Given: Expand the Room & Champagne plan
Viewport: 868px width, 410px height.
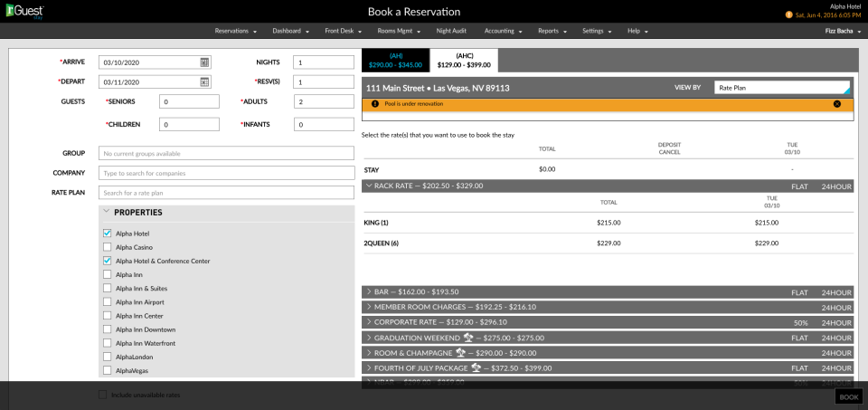Looking at the screenshot, I should 369,352.
